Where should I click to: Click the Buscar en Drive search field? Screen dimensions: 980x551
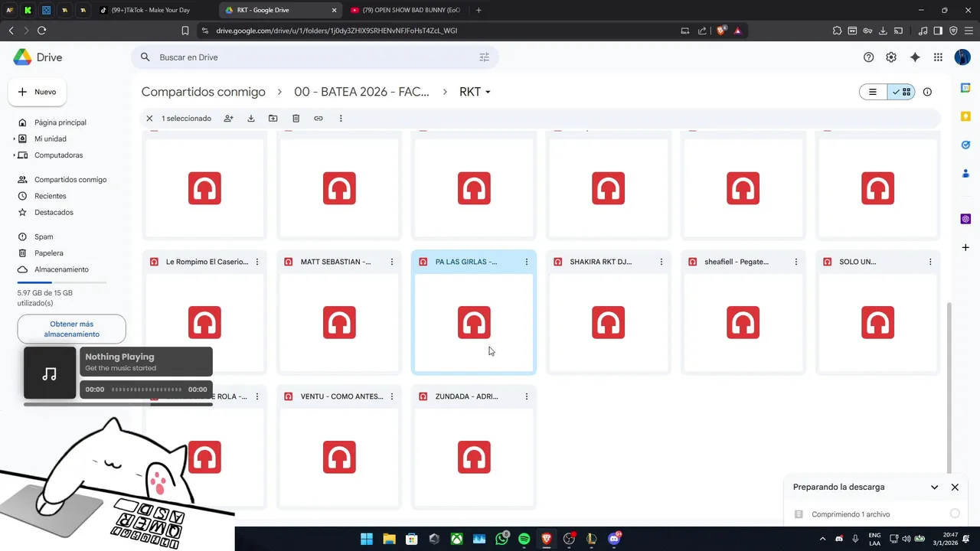point(315,57)
